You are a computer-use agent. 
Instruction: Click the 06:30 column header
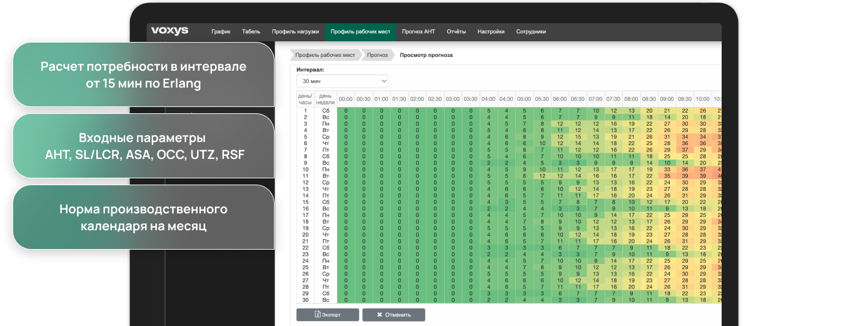coord(578,99)
